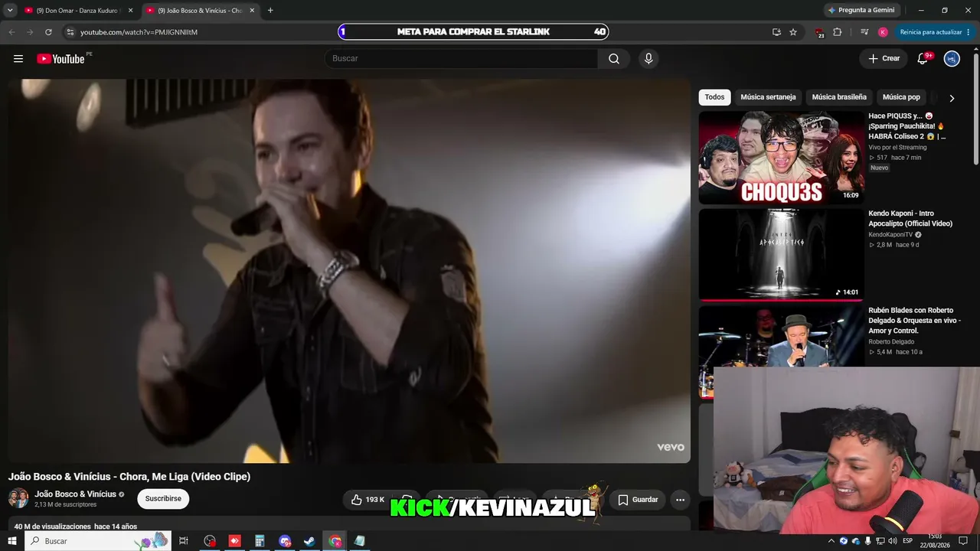
Task: Open the clock showing 22/08/2026
Action: 935,541
